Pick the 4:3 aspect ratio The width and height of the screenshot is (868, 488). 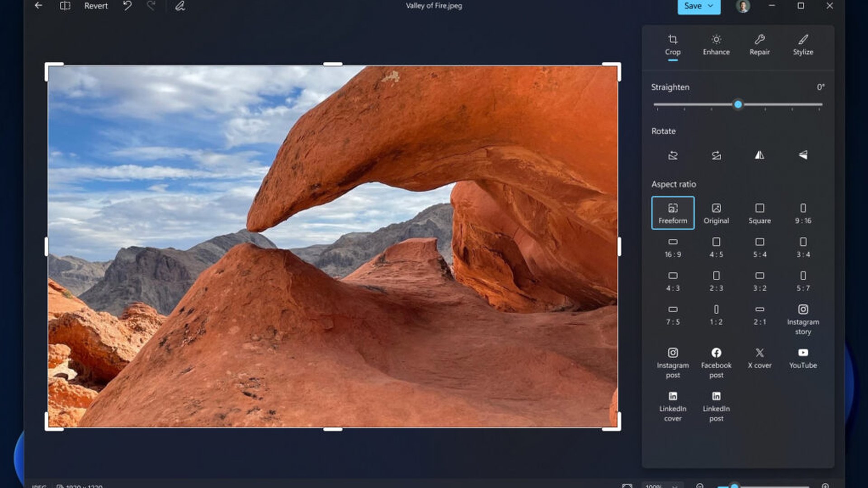click(673, 281)
